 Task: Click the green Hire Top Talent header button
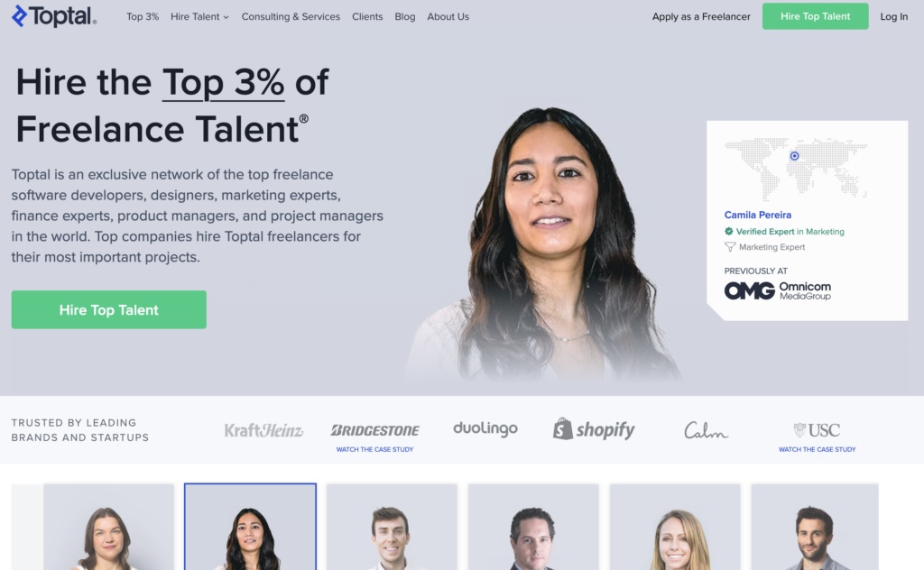click(x=815, y=16)
